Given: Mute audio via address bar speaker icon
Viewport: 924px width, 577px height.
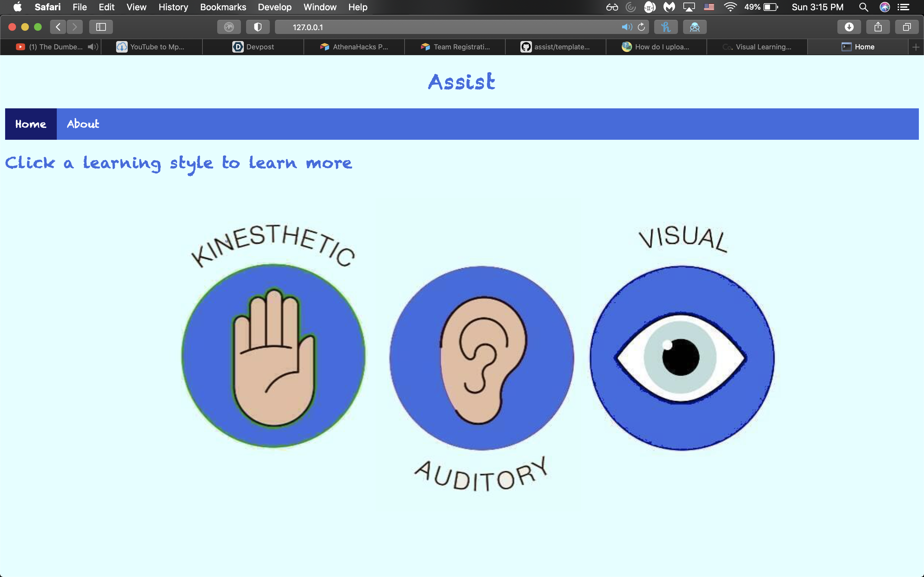Looking at the screenshot, I should (x=627, y=27).
